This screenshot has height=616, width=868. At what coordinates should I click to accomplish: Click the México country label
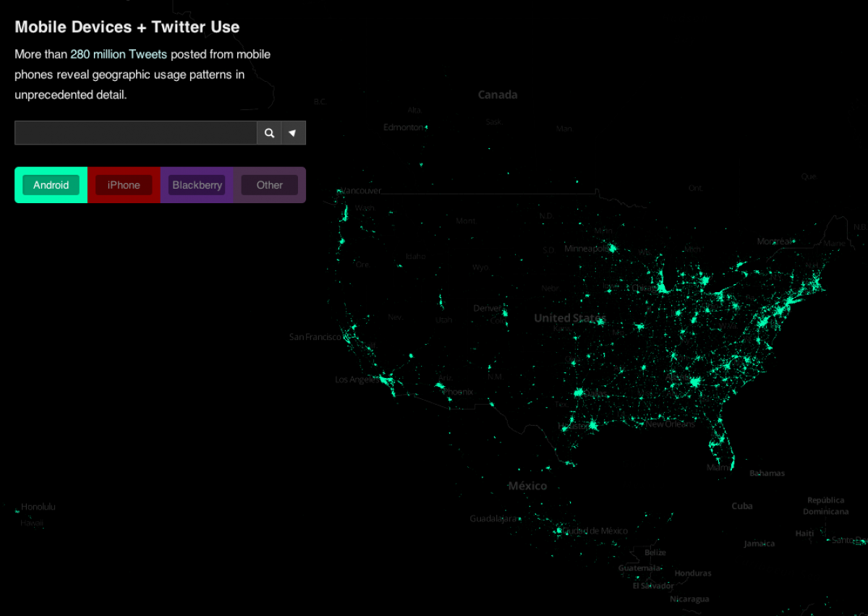pyautogui.click(x=527, y=486)
